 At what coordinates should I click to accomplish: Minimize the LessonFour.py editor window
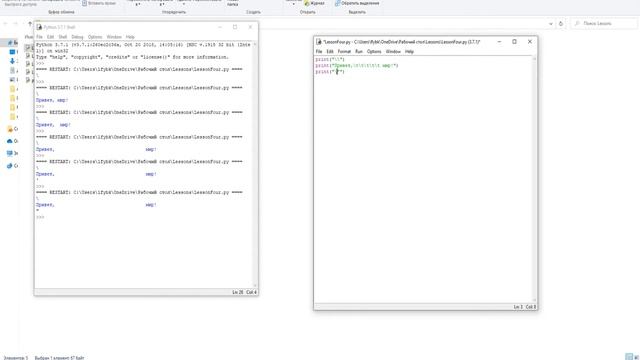[499, 42]
